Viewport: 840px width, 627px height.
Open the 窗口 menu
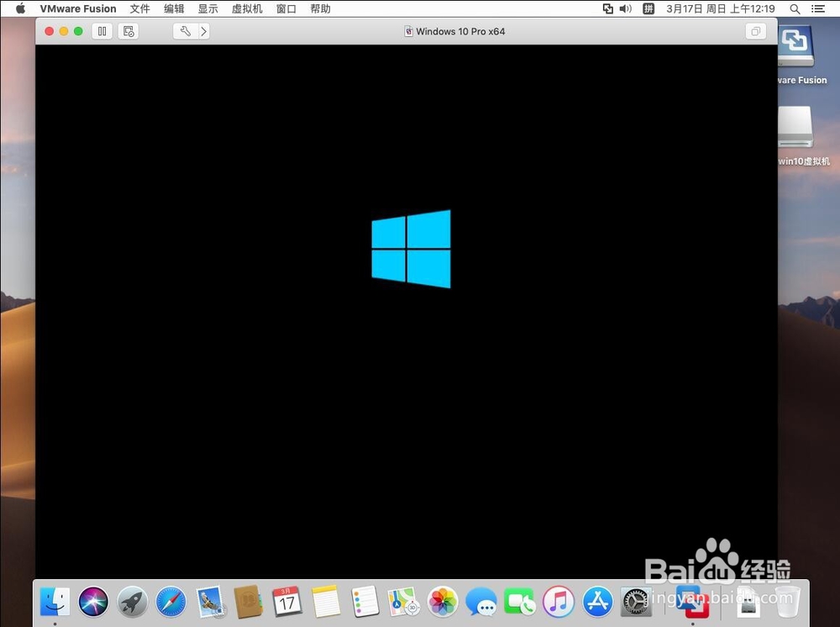tap(286, 8)
